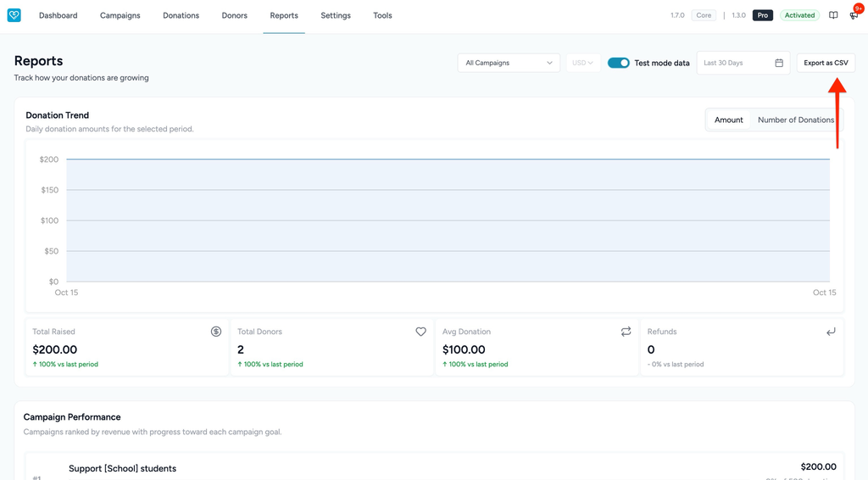Viewport: 868px width, 480px height.
Task: Click the heart icon on Total Donors
Action: point(420,331)
